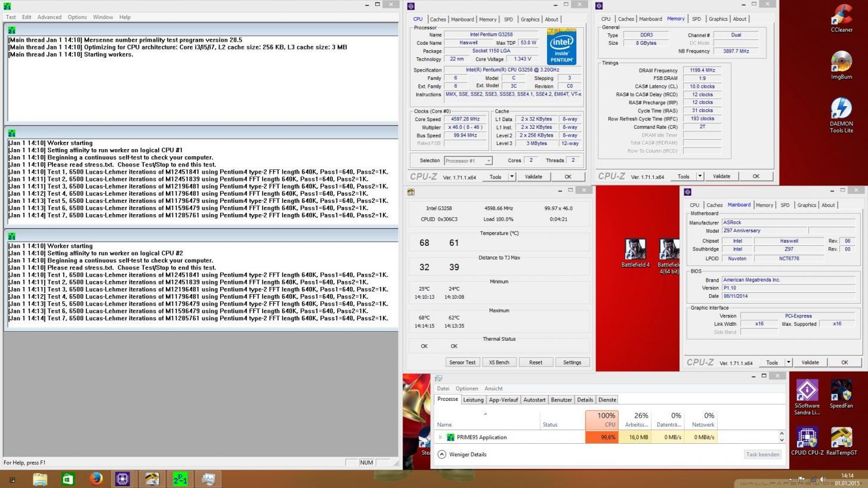Open the RealTempGT desktop icon
Image resolution: width=868 pixels, height=488 pixels.
pos(841,441)
